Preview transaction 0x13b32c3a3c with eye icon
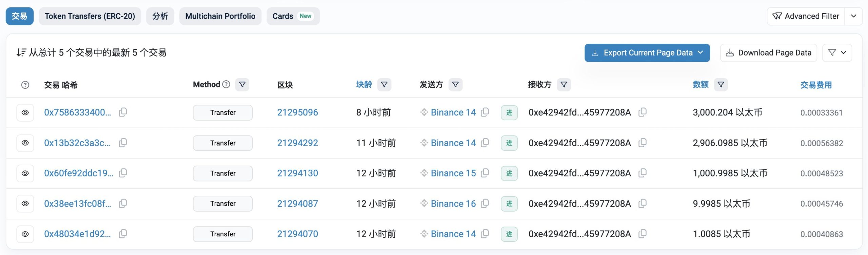 pyautogui.click(x=25, y=143)
